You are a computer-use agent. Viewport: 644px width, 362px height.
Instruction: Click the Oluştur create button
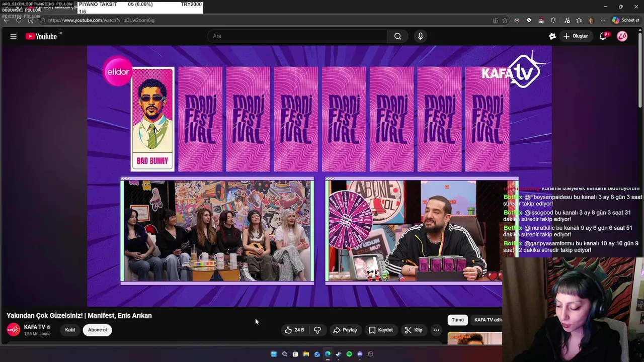point(576,36)
